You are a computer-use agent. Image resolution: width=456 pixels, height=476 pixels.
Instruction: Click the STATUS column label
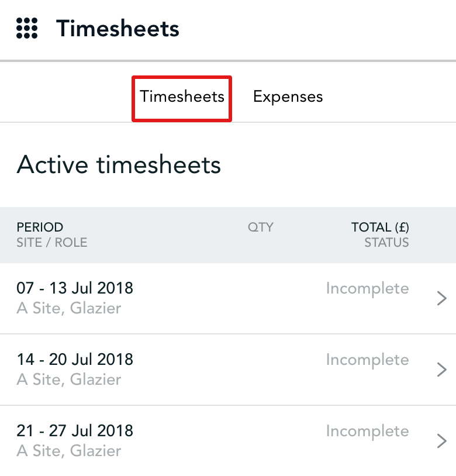(x=386, y=243)
